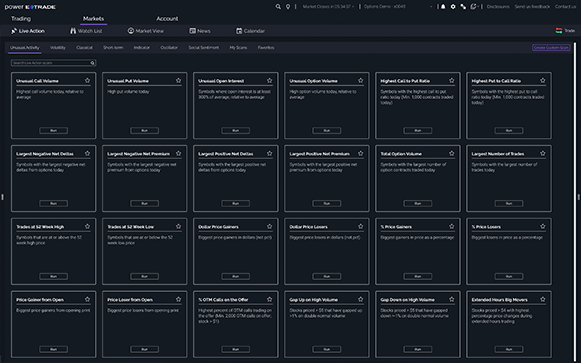Open the Favorites scan tab

[266, 47]
